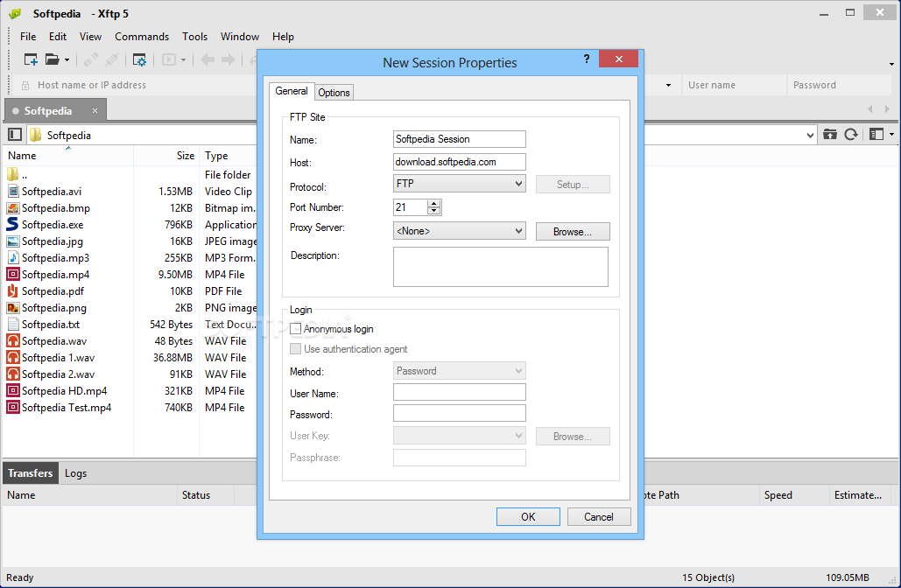The image size is (901, 588).
Task: Click the Setup button
Action: pyautogui.click(x=573, y=185)
